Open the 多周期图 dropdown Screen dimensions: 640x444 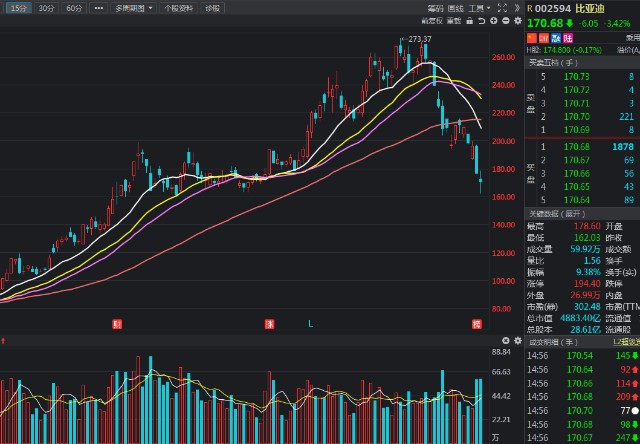pyautogui.click(x=131, y=7)
